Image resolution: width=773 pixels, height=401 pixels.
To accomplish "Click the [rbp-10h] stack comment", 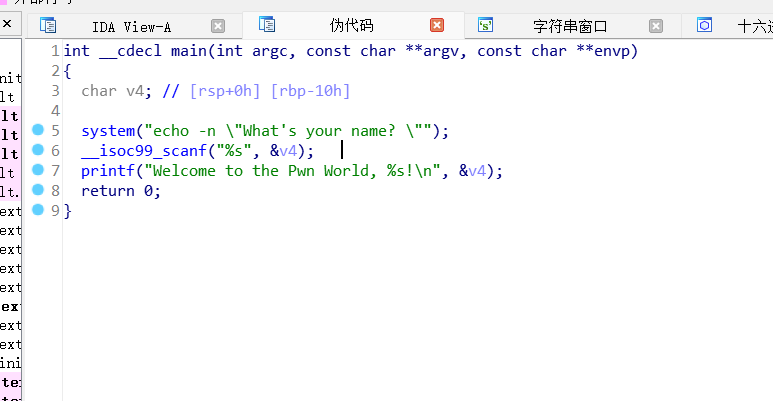I will (311, 91).
